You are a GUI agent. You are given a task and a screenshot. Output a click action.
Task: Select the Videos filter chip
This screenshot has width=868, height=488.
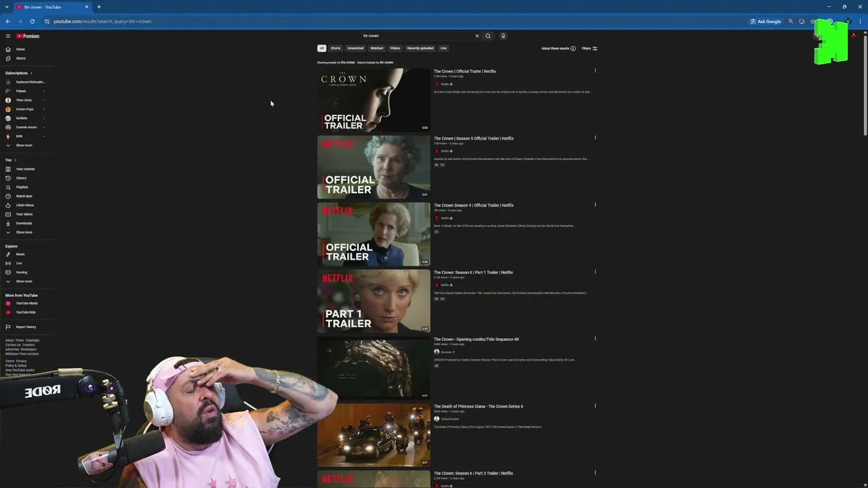click(395, 48)
